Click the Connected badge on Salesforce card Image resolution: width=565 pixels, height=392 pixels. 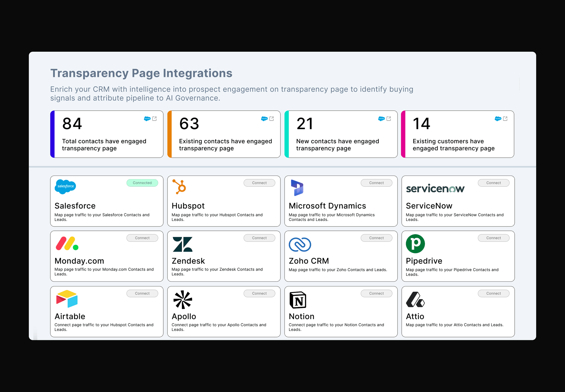[x=142, y=183]
